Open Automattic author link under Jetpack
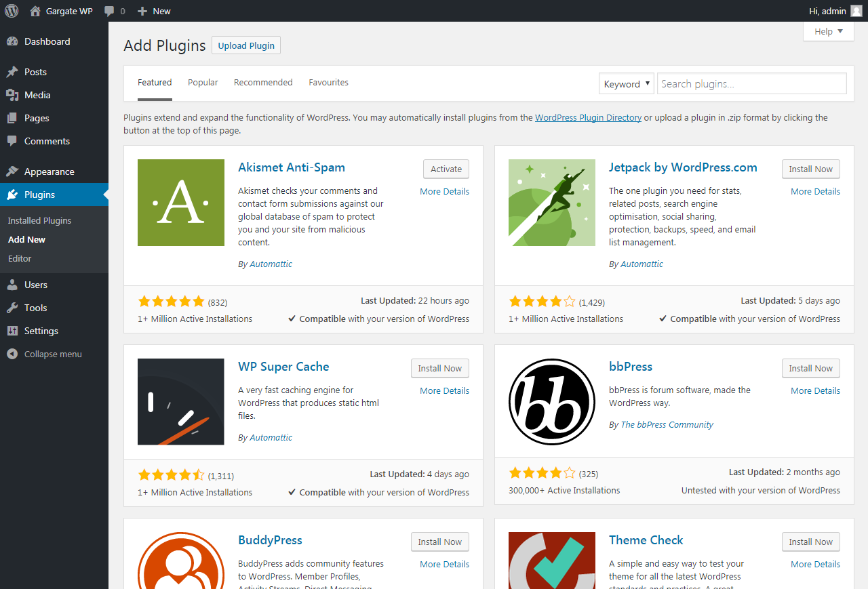The height and width of the screenshot is (589, 868). point(642,264)
